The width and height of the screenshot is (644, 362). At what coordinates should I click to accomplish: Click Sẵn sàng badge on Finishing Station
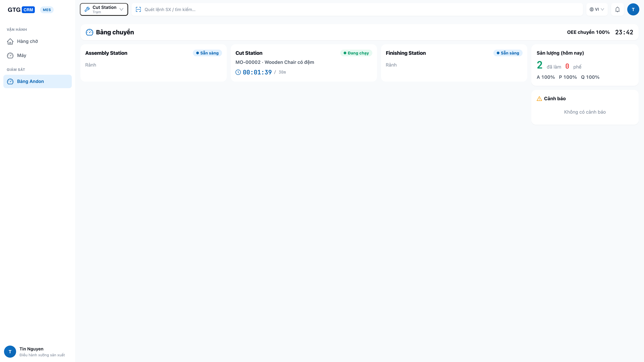508,53
